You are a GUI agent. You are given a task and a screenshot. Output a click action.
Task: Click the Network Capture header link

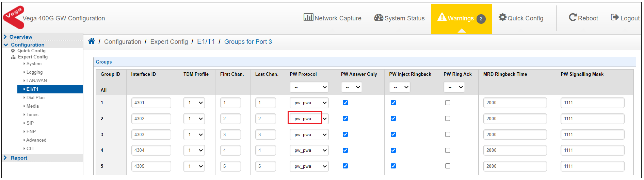pos(333,18)
